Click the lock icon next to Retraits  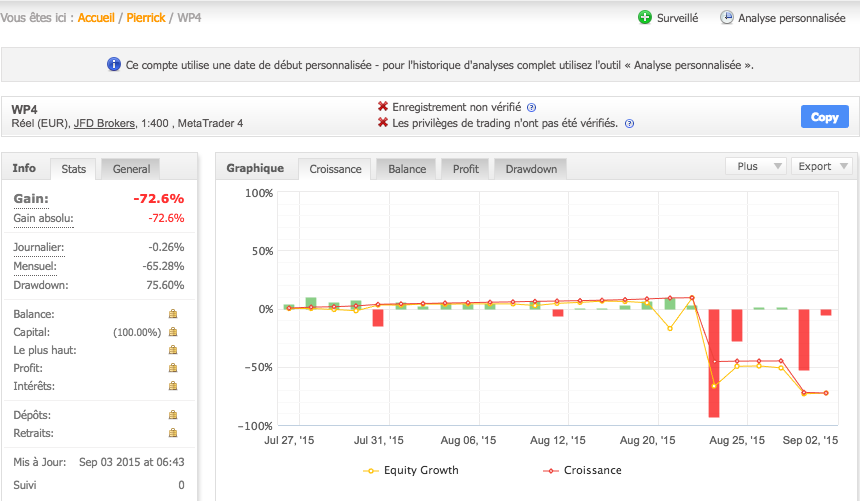point(173,433)
